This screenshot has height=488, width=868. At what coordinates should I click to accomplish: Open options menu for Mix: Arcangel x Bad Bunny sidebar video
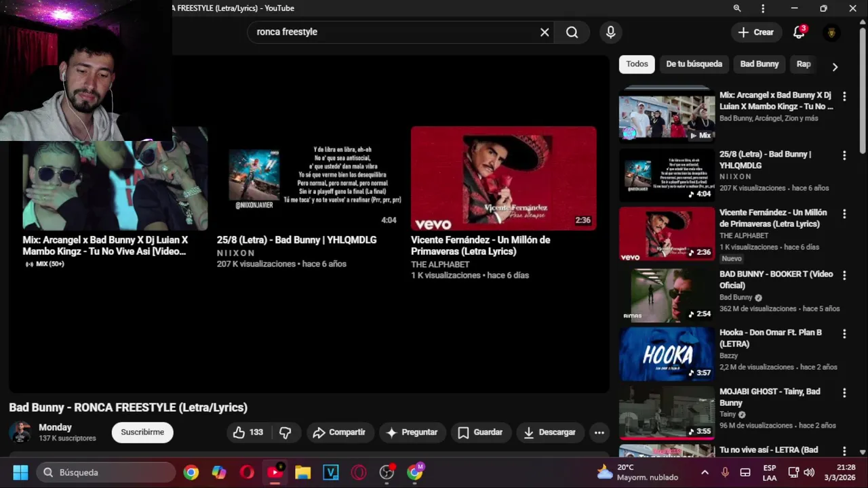point(844,96)
